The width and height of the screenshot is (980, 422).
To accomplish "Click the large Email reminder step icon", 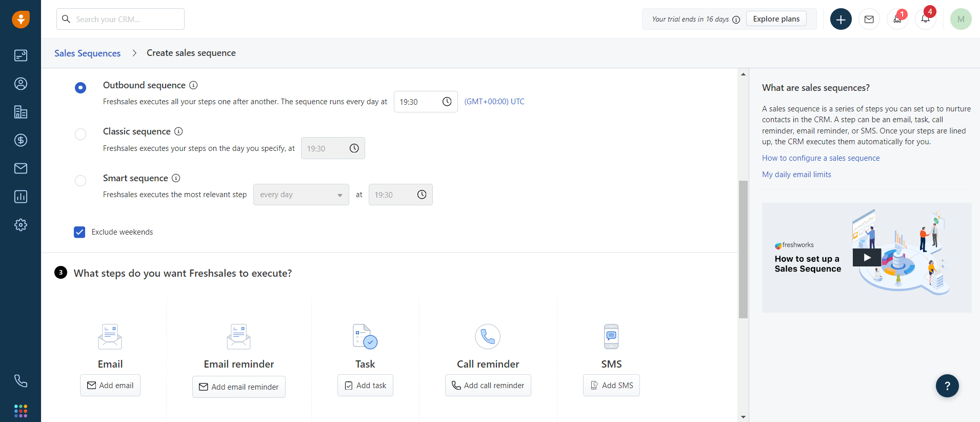I will tap(238, 337).
